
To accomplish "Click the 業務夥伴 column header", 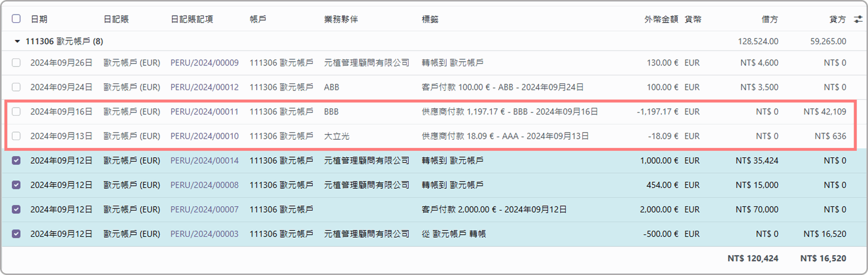I will [341, 19].
